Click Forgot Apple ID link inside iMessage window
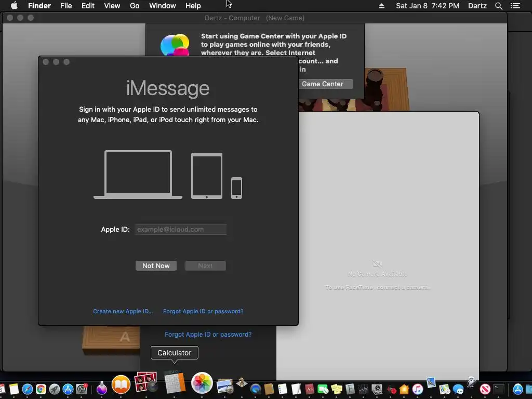532x399 pixels. pos(203,311)
